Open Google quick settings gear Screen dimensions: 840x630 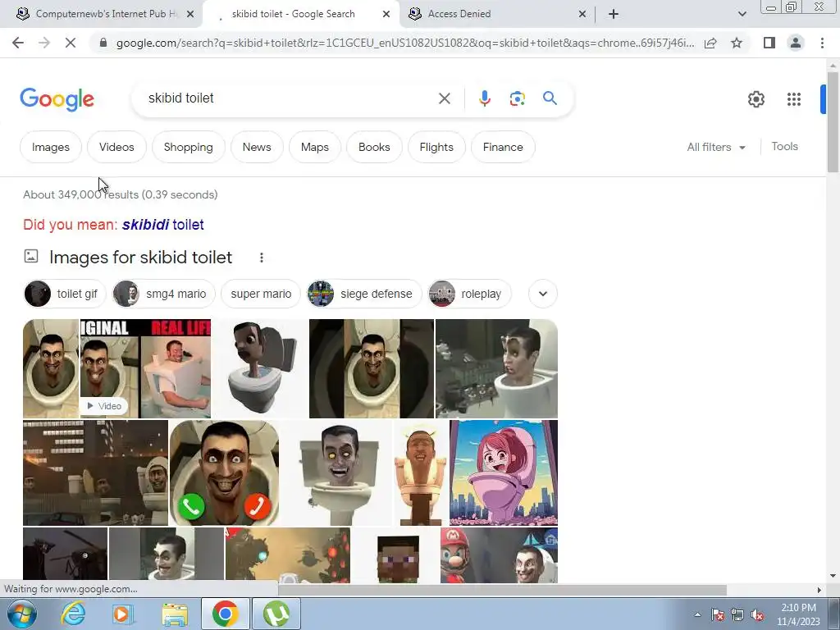click(756, 99)
